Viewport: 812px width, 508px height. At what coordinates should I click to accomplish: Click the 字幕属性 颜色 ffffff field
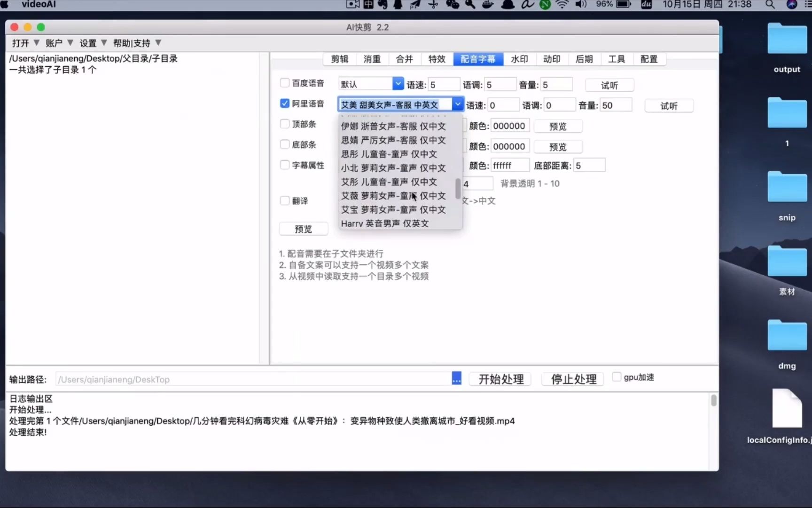510,166
